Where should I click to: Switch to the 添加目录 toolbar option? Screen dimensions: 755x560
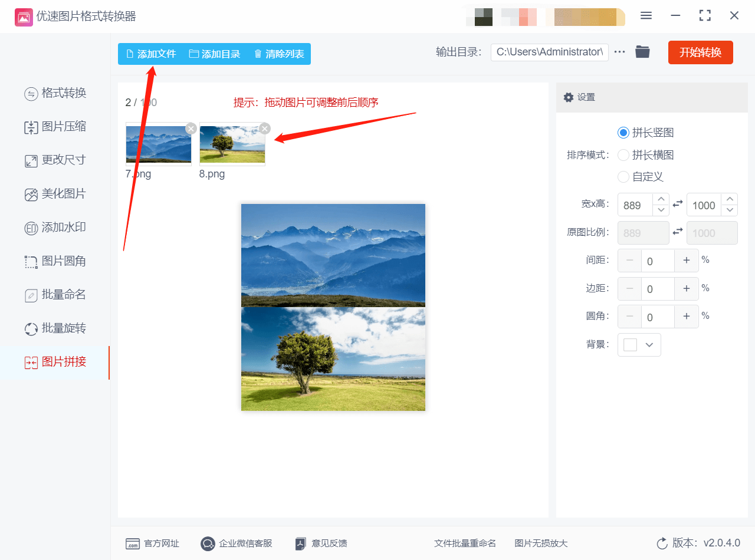click(x=214, y=53)
